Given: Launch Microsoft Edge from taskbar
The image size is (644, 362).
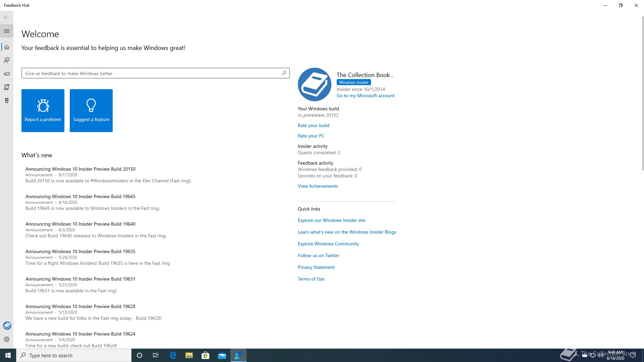Looking at the screenshot, I should [173, 355].
